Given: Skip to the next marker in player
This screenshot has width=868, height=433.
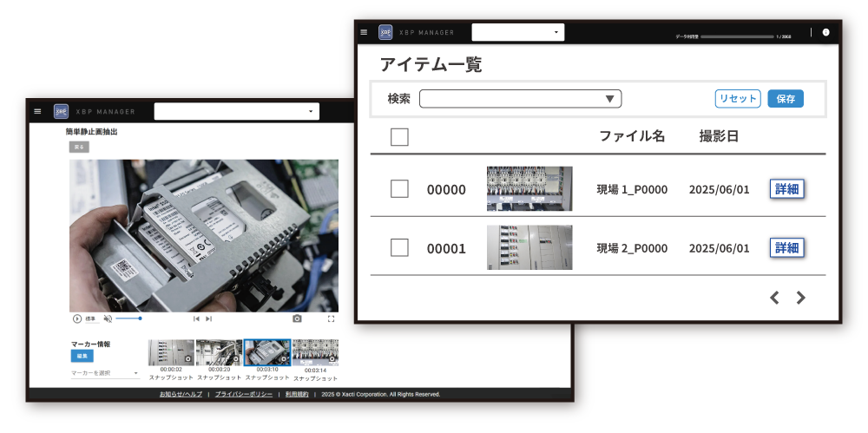Looking at the screenshot, I should click(x=208, y=319).
